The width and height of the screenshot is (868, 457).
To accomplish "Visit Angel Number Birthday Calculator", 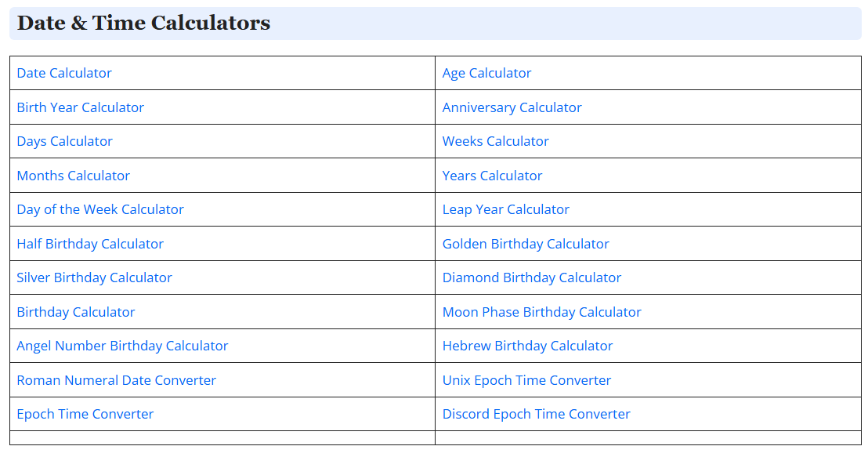I will click(x=122, y=346).
